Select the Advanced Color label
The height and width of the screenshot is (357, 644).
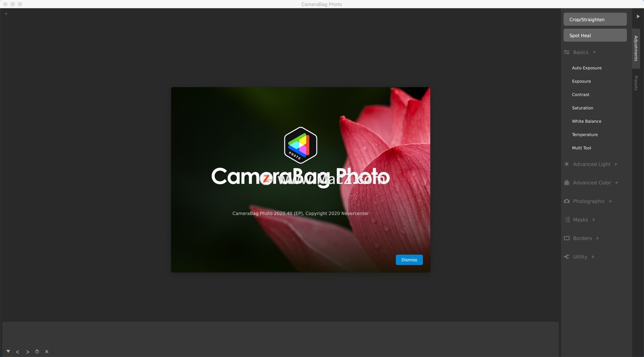click(x=592, y=183)
